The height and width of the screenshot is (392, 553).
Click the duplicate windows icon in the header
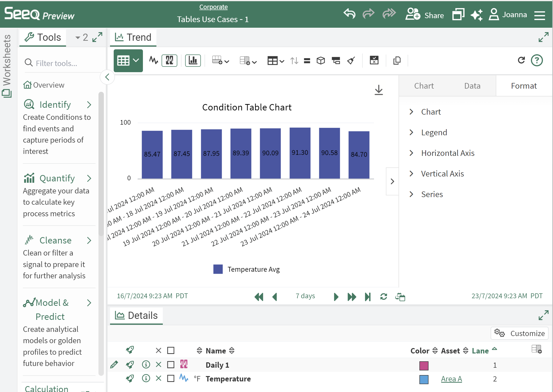coord(458,14)
